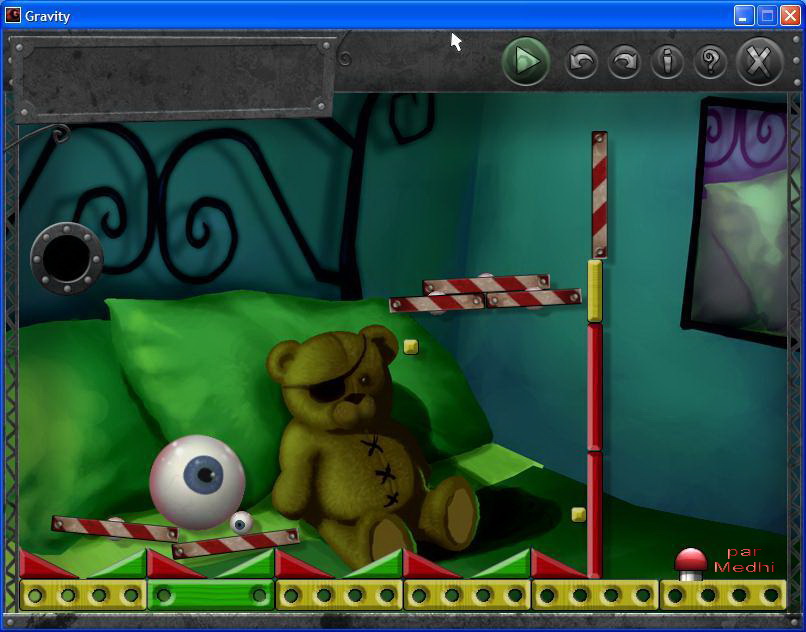Select the yellow vertical bar
The width and height of the screenshot is (806, 632).
[x=595, y=291]
